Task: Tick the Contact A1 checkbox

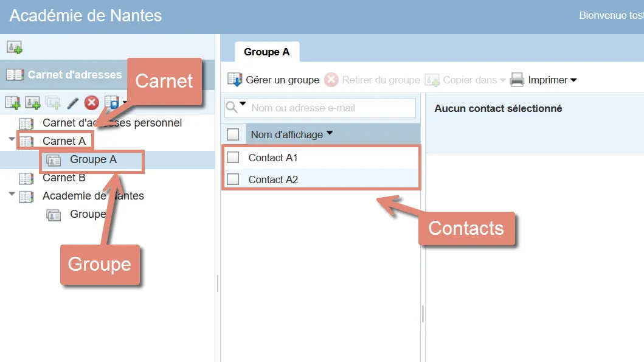Action: pos(233,157)
